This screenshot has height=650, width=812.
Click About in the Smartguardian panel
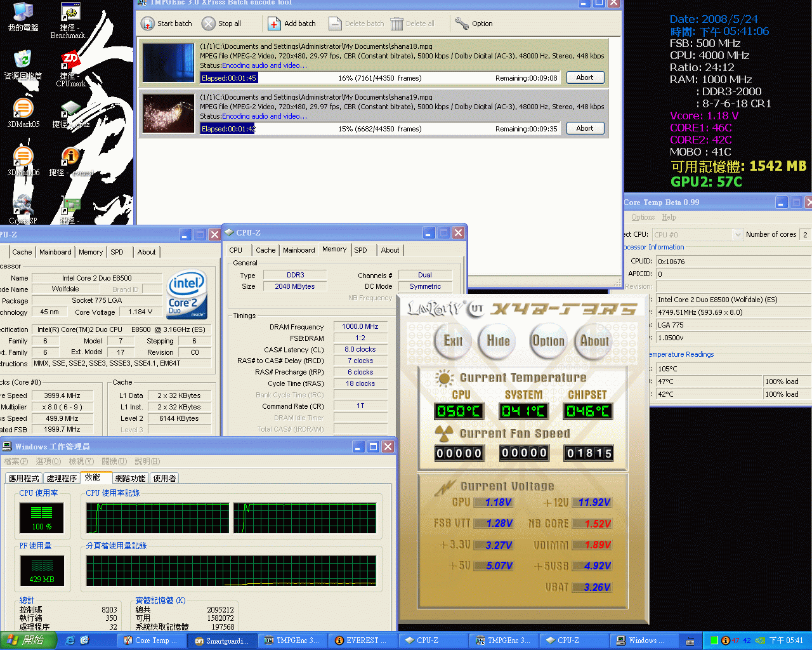click(x=594, y=341)
